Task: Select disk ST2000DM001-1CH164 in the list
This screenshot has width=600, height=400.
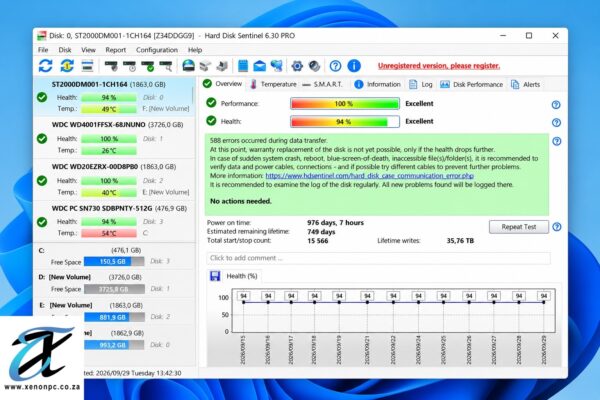Action: (114, 96)
